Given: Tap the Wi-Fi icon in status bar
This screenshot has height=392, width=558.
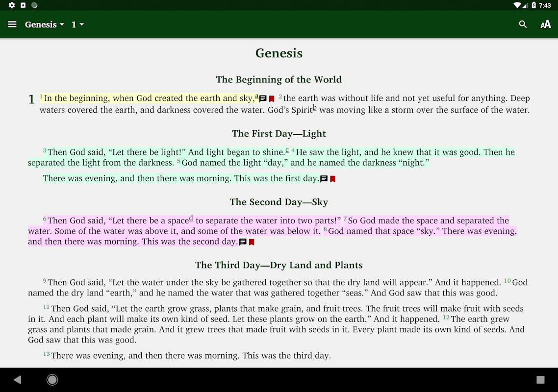Looking at the screenshot, I should click(x=517, y=5).
